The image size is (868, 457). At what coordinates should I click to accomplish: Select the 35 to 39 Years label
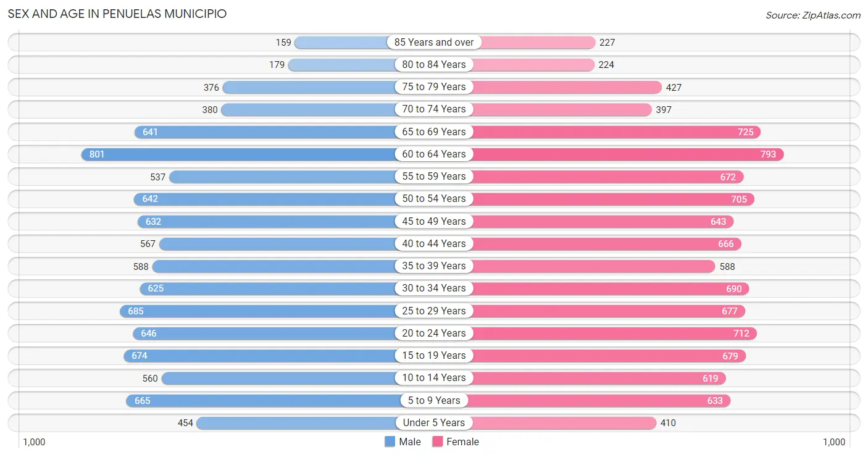(x=434, y=266)
